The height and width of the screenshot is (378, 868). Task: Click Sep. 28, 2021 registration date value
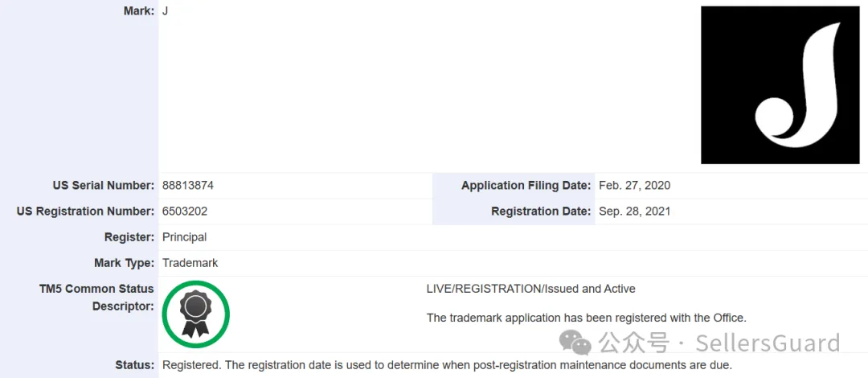634,212
